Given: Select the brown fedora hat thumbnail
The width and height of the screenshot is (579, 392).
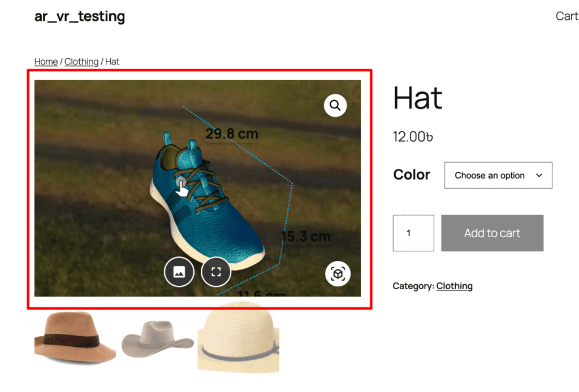Looking at the screenshot, I should coord(75,337).
